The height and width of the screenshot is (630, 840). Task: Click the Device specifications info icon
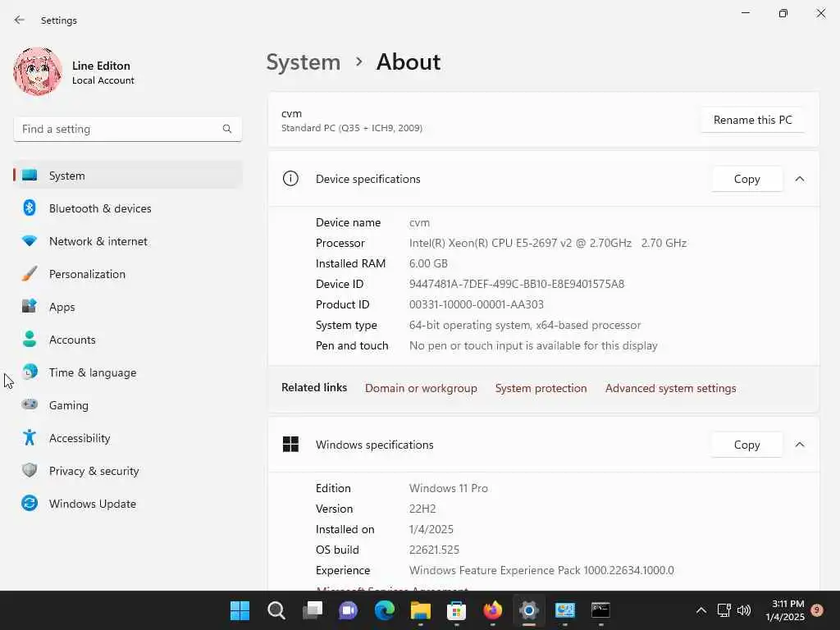tap(290, 178)
